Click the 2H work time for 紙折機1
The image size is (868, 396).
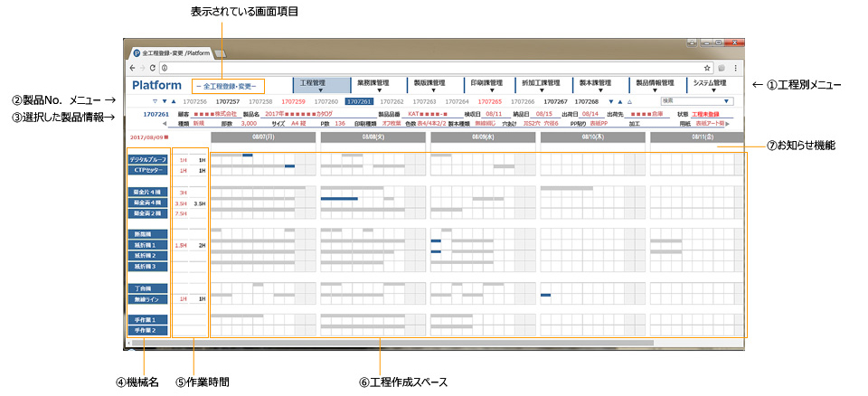point(202,245)
